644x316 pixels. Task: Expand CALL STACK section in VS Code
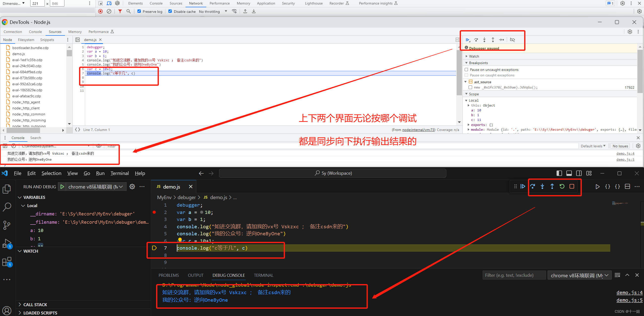(35, 304)
